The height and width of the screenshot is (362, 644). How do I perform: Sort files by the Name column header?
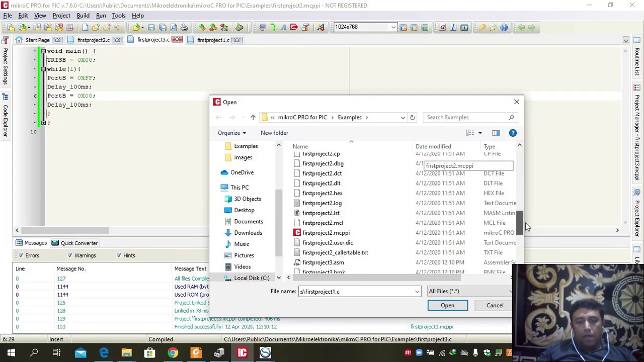(x=300, y=147)
